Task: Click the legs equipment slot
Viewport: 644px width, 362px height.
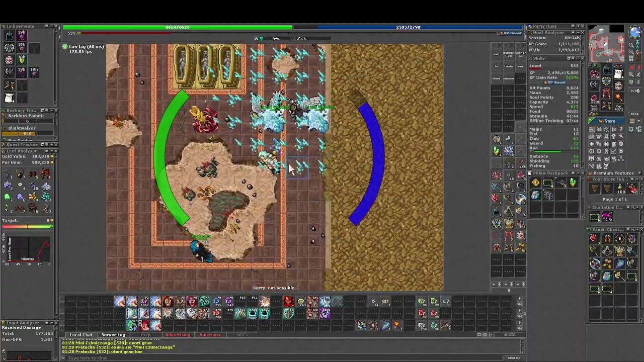Action: [606, 93]
